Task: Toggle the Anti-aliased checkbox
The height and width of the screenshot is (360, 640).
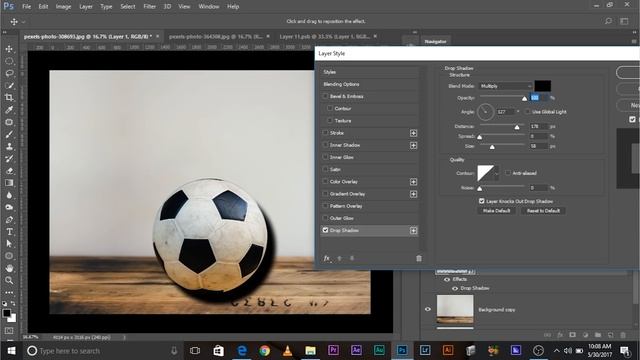Action: pyautogui.click(x=508, y=173)
